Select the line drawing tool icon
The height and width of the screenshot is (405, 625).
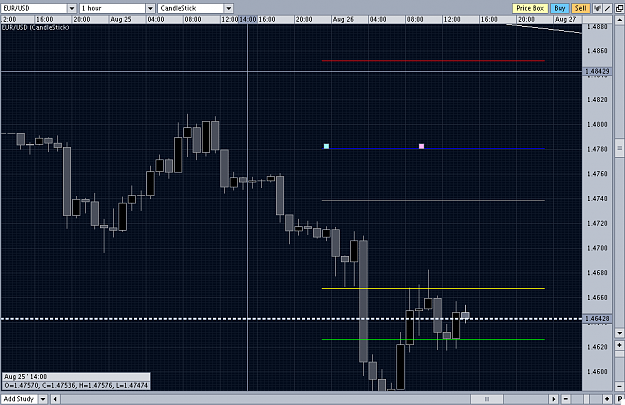pyautogui.click(x=607, y=8)
